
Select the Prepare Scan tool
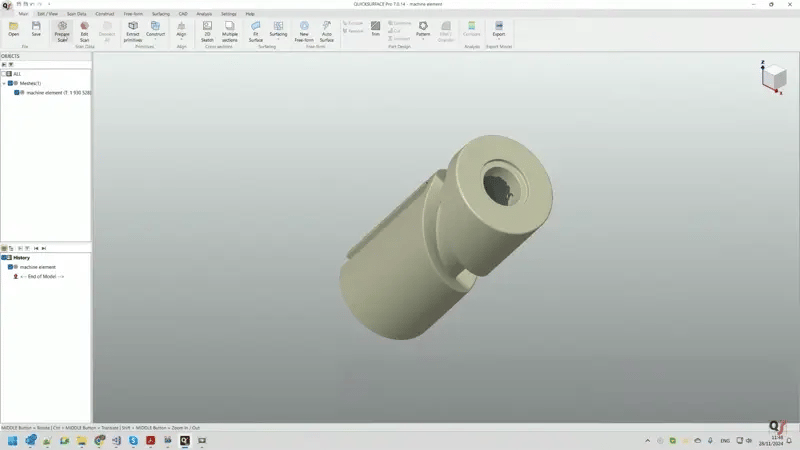pyautogui.click(x=62, y=30)
